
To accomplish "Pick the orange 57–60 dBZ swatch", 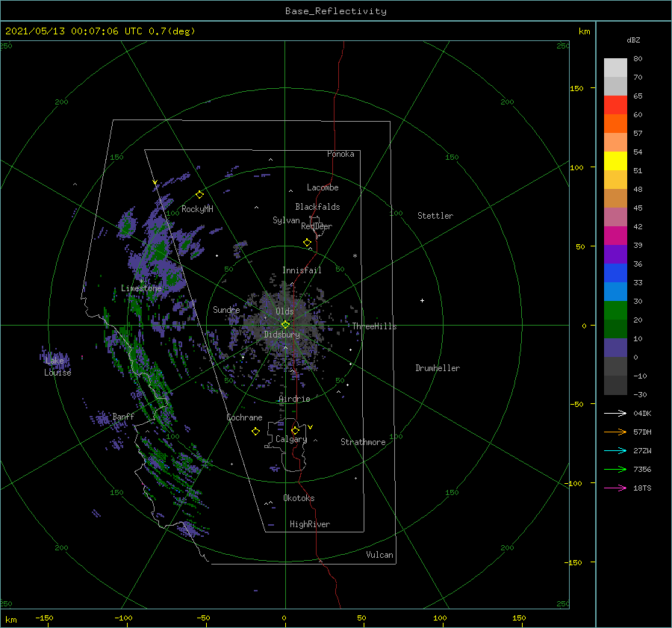I will [615, 124].
